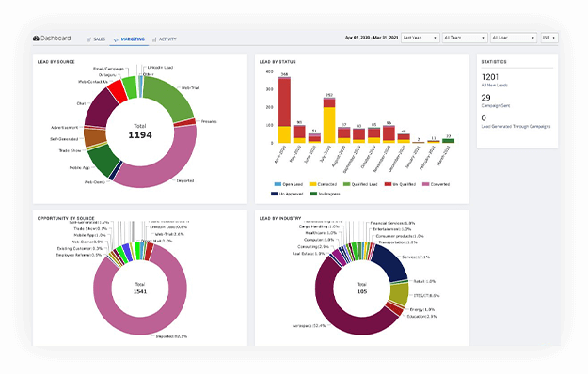Image resolution: width=588 pixels, height=374 pixels.
Task: Click the Dashboard speedometer icon
Action: pyautogui.click(x=36, y=39)
